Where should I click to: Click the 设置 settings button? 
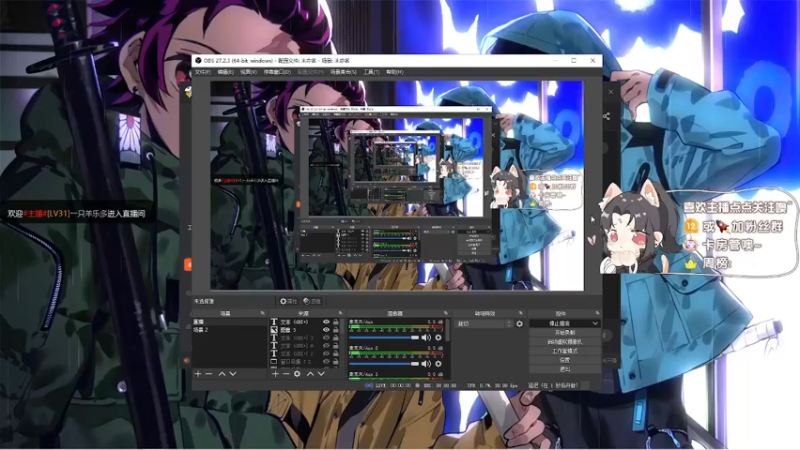[565, 360]
